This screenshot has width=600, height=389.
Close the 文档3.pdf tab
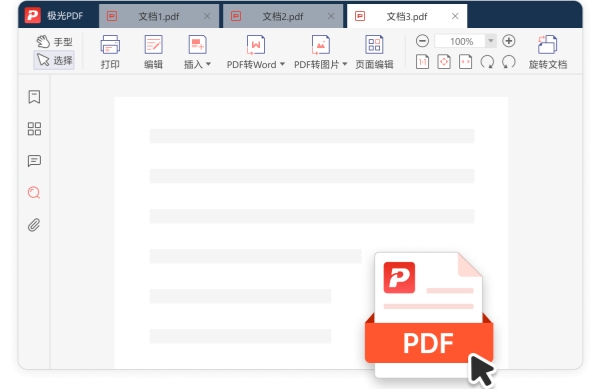[x=455, y=16]
